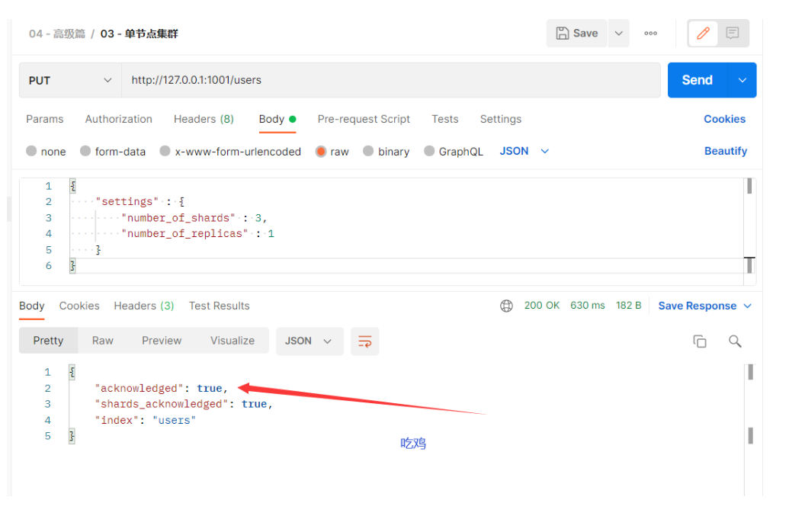Image resolution: width=789 pixels, height=532 pixels.
Task: Click the wrap lines icon in response
Action: tap(364, 341)
